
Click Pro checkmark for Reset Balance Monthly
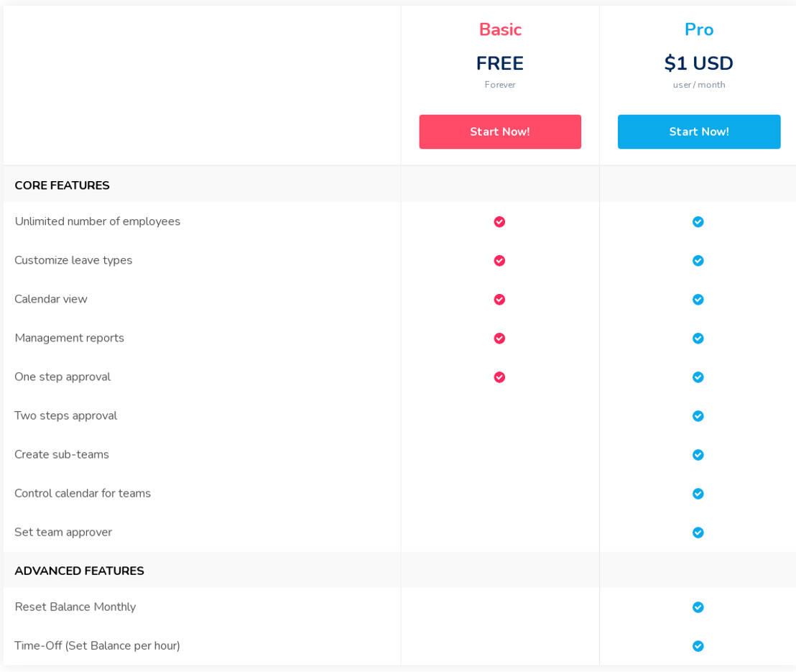coord(698,607)
